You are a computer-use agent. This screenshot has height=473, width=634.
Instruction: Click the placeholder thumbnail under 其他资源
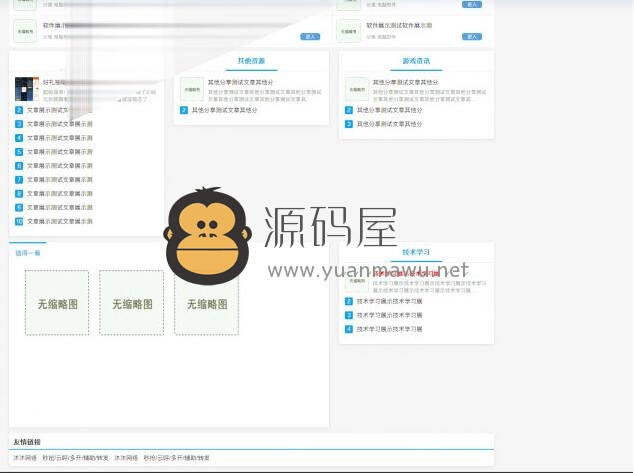[x=192, y=89]
